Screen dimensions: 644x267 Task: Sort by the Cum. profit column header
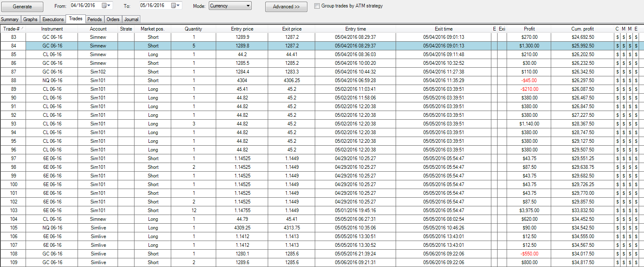[x=583, y=29]
